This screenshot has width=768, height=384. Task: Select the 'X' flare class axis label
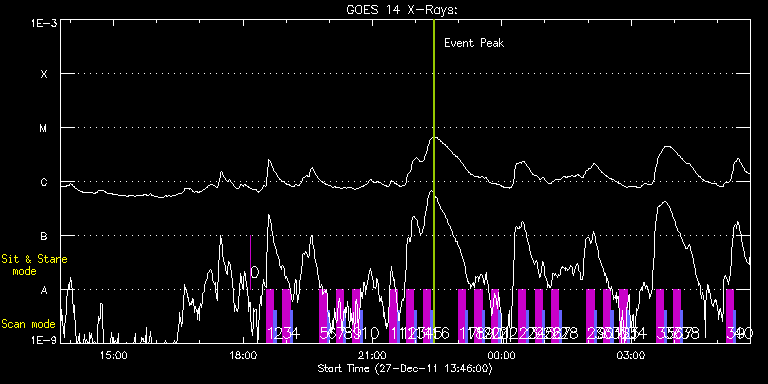44,74
